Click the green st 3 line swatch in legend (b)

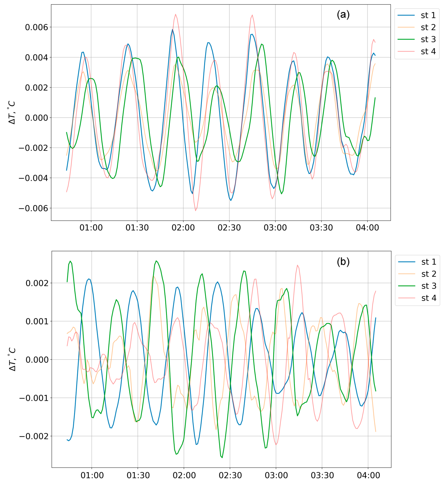[x=407, y=286]
